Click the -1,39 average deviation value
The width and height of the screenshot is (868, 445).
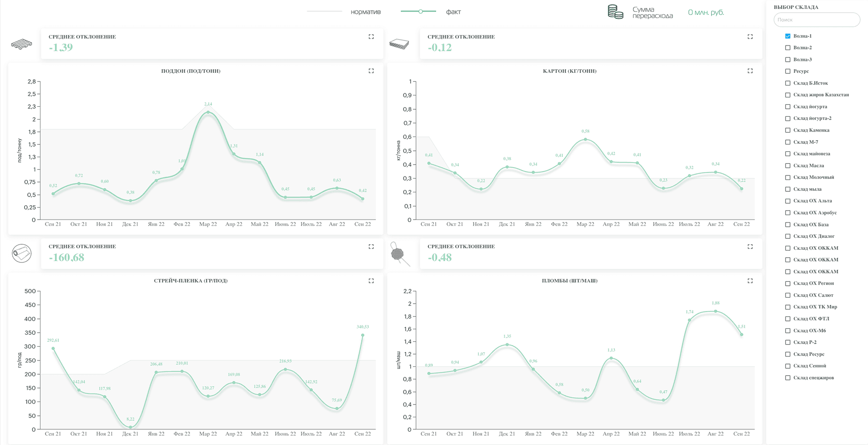(61, 47)
